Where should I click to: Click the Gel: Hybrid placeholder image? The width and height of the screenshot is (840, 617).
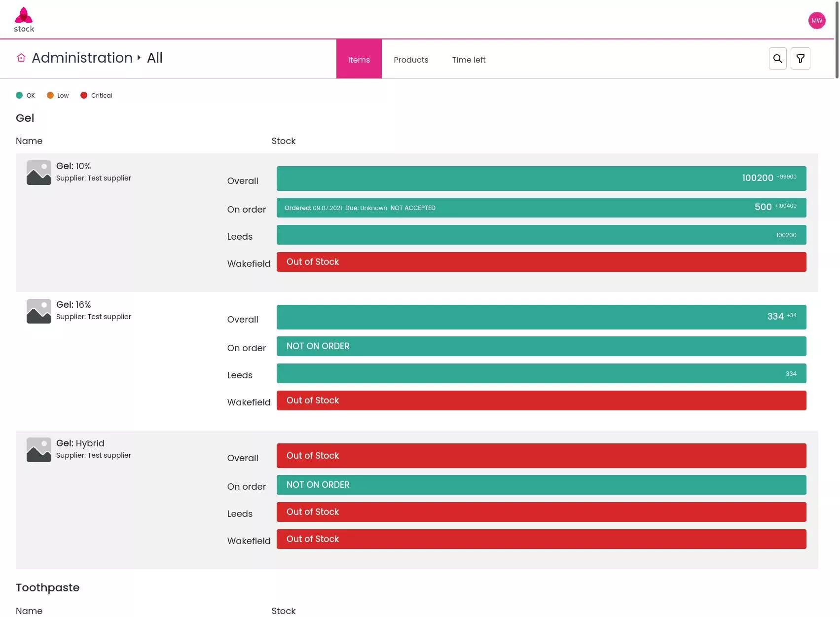click(x=39, y=450)
